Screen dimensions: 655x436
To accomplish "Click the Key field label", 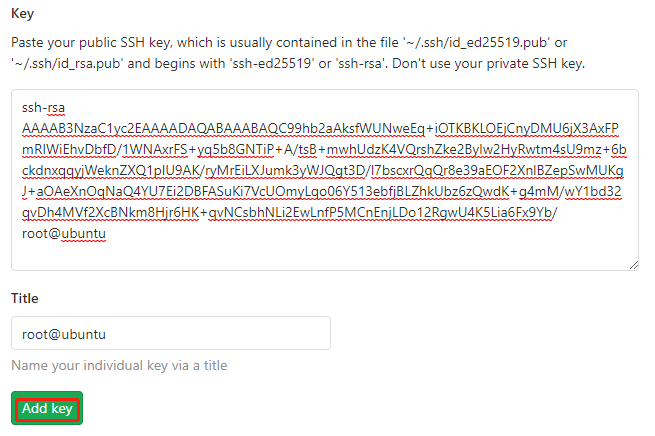I will (x=22, y=14).
